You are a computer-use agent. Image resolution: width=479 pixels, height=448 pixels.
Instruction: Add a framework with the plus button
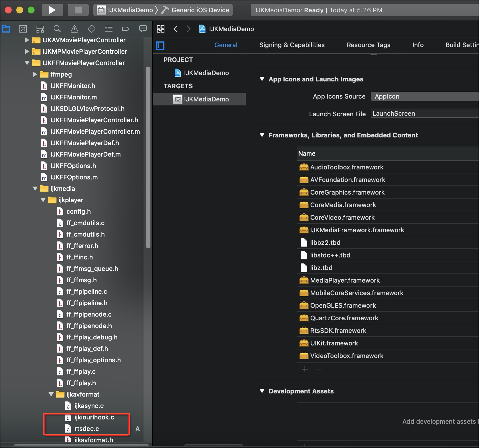tap(305, 369)
